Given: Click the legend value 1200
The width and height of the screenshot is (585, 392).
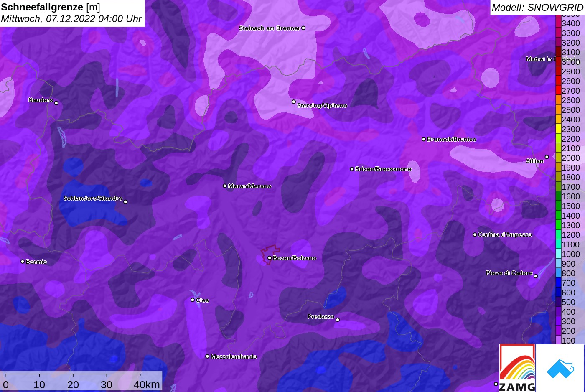Looking at the screenshot, I should click(x=571, y=235).
